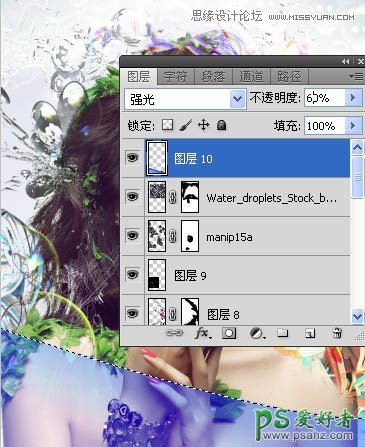Viewport: 365px width, 447px height.
Task: Create a new layer group
Action: [283, 333]
